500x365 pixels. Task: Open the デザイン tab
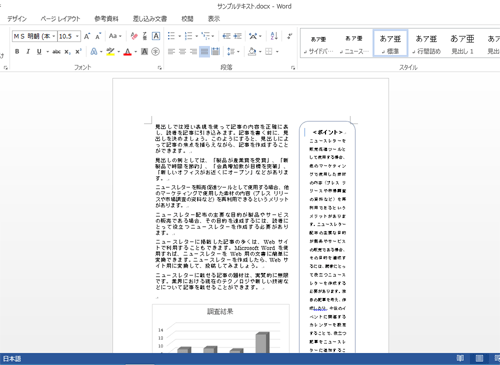tap(17, 19)
